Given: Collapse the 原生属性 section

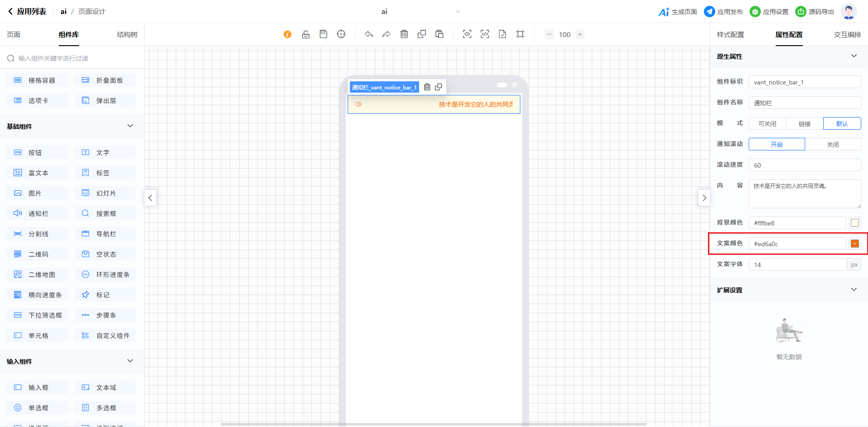Looking at the screenshot, I should (854, 56).
